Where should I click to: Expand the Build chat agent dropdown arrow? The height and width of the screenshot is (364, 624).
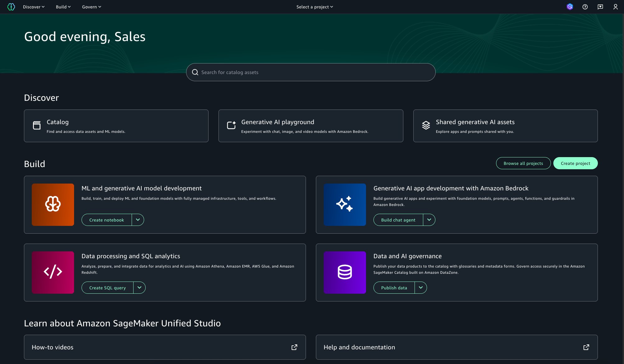(x=429, y=220)
